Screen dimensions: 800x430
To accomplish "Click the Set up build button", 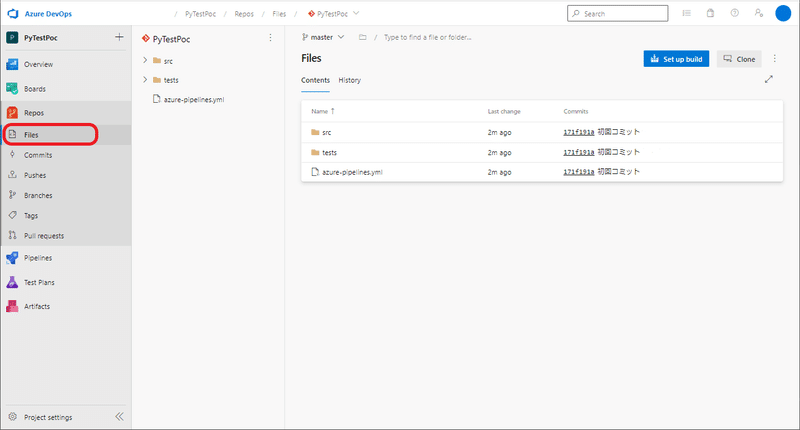I will pyautogui.click(x=676, y=59).
